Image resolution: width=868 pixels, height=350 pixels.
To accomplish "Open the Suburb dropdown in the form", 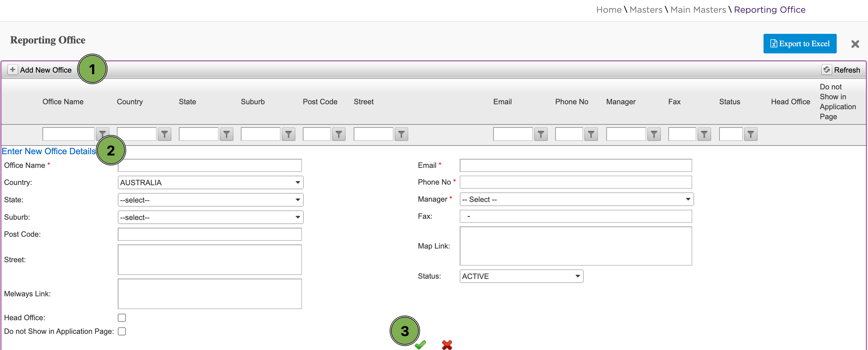I will [210, 218].
